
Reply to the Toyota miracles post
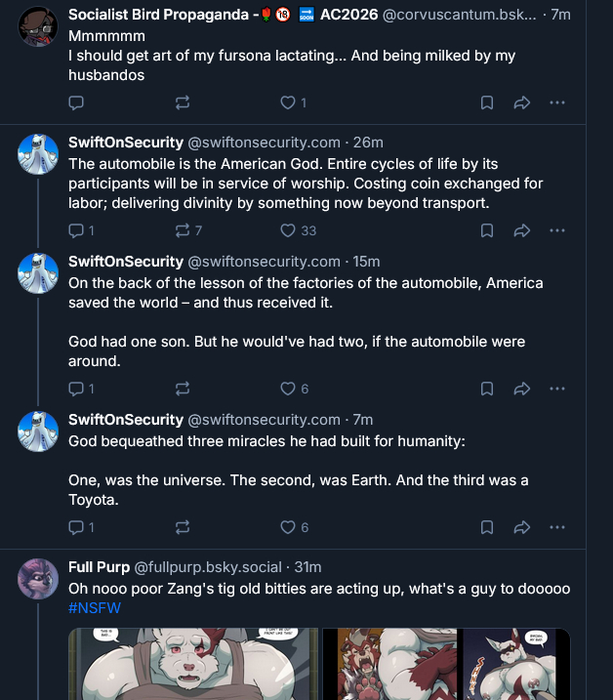[77, 527]
